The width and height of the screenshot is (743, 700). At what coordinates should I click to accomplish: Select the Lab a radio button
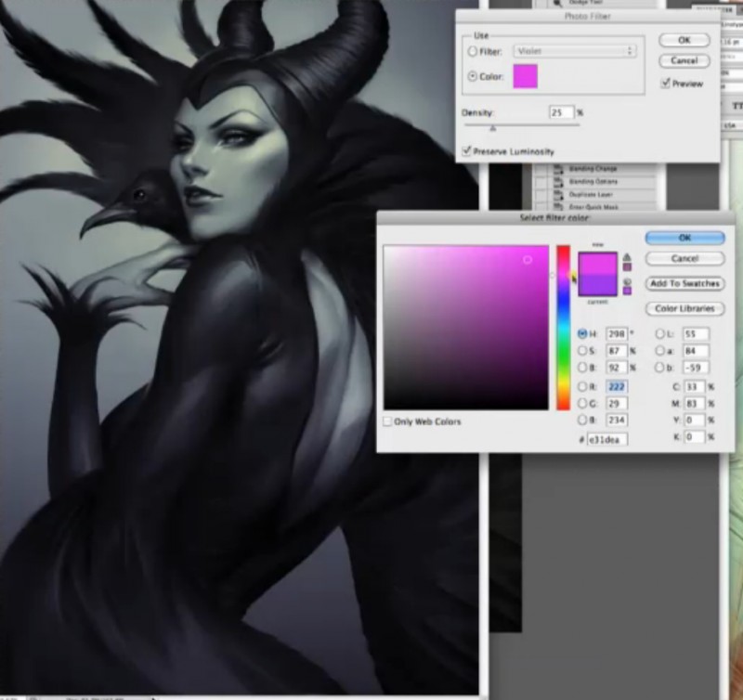[x=659, y=351]
